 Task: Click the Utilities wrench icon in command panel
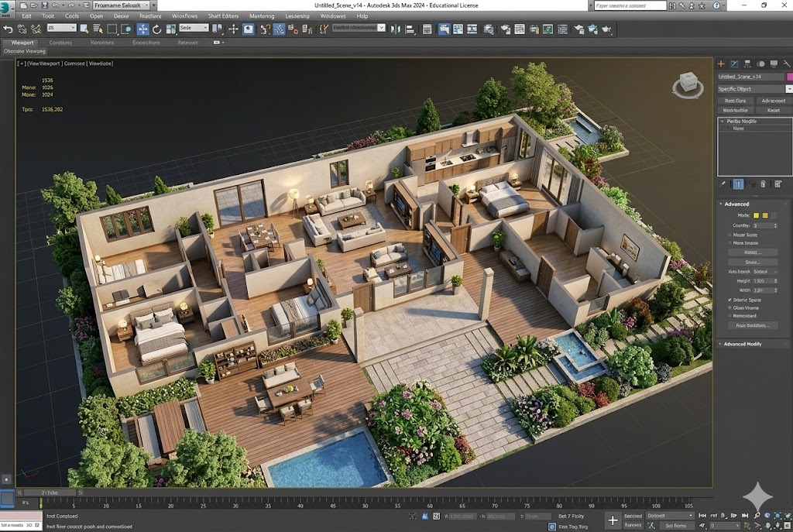[x=786, y=63]
